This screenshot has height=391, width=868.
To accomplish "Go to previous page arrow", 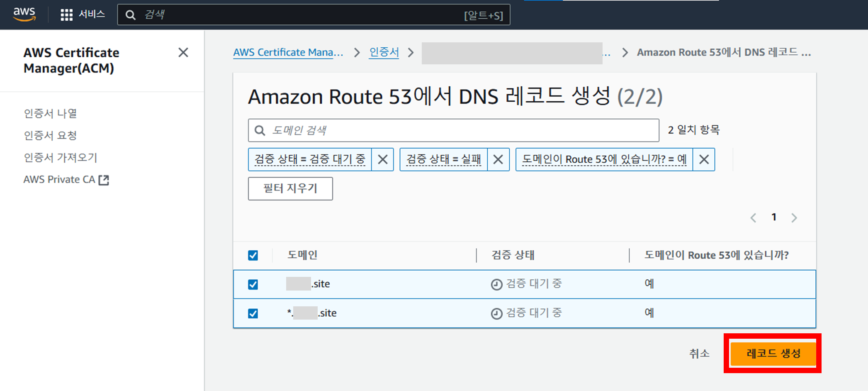I will 753,217.
